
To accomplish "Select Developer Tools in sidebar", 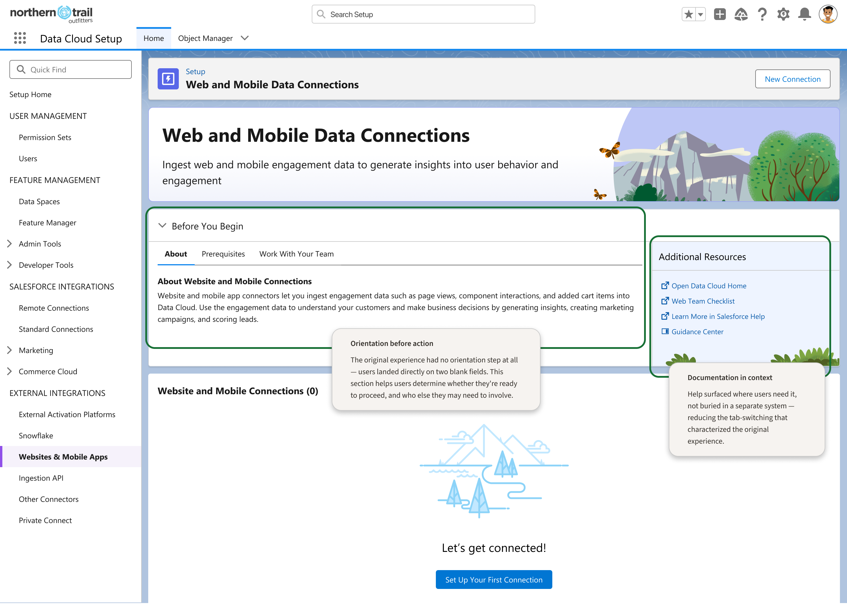I will pyautogui.click(x=46, y=265).
